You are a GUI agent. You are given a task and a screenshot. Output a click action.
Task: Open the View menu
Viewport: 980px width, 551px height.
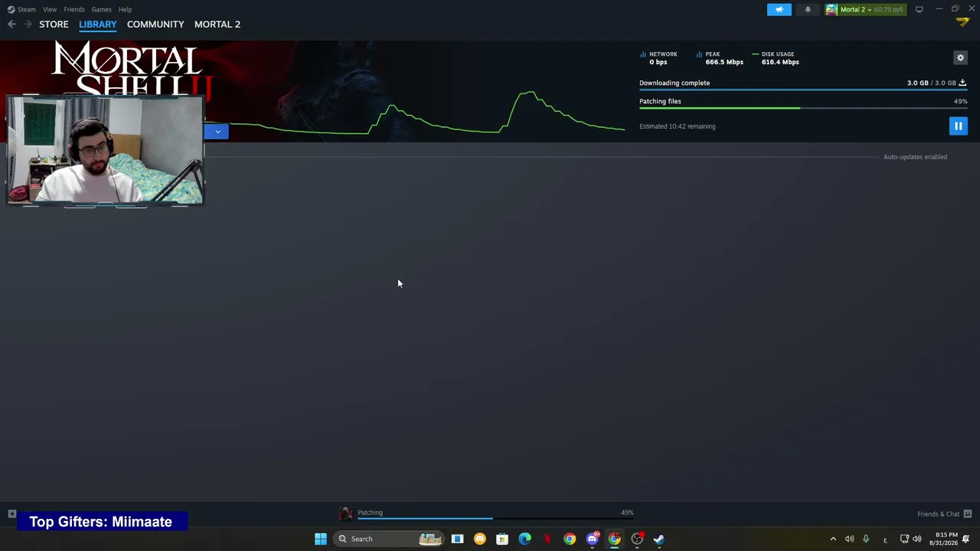50,9
